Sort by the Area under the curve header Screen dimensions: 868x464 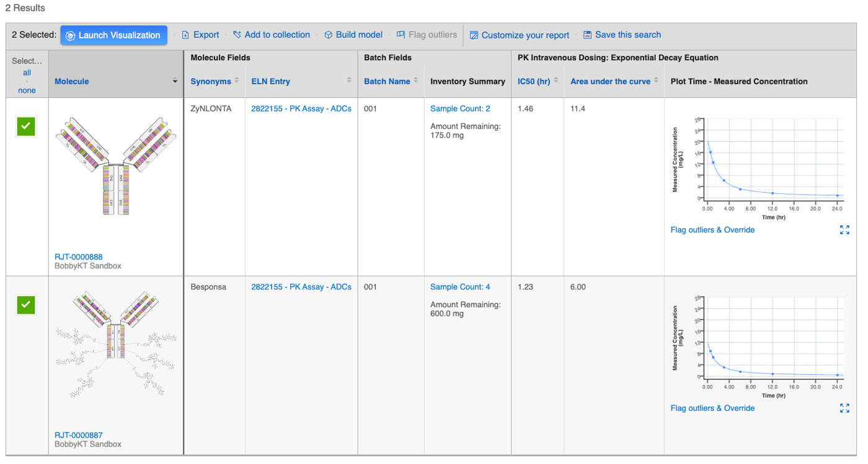pyautogui.click(x=610, y=81)
